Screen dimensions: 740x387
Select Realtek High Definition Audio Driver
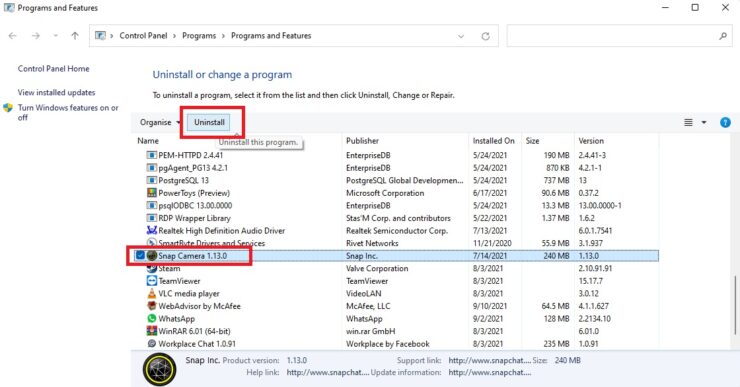395,230
